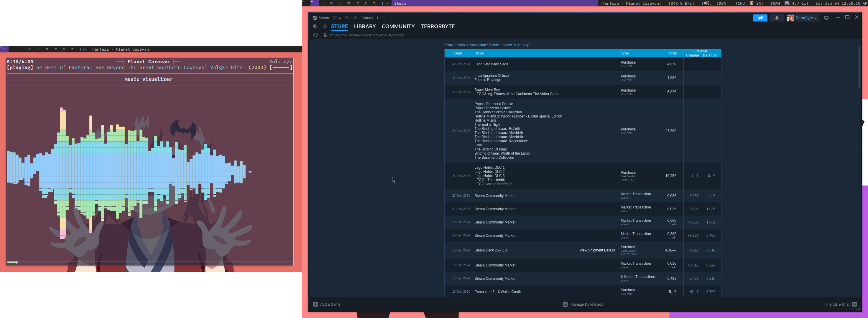This screenshot has width=868, height=318.
Task: Switch to workspace 五 in the bar above Steam
Action: pyautogui.click(x=340, y=3)
